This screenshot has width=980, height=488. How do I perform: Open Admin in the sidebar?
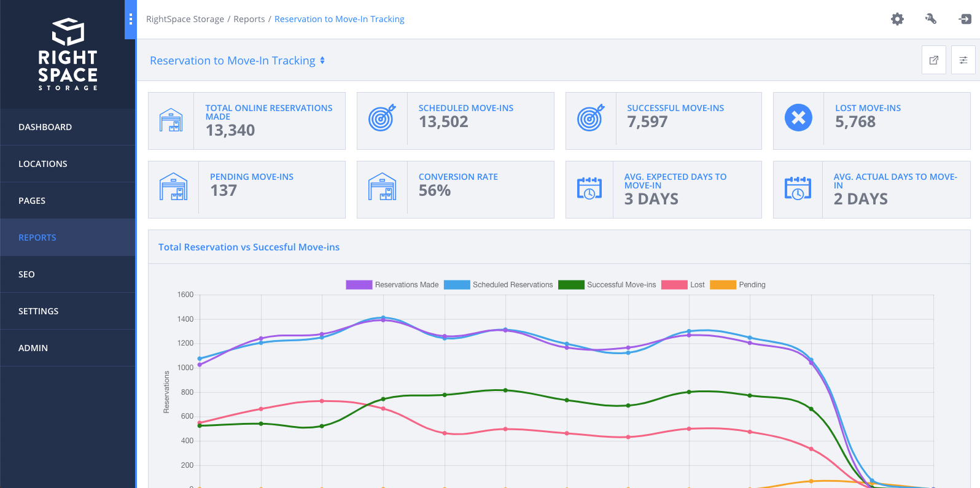pyautogui.click(x=68, y=348)
